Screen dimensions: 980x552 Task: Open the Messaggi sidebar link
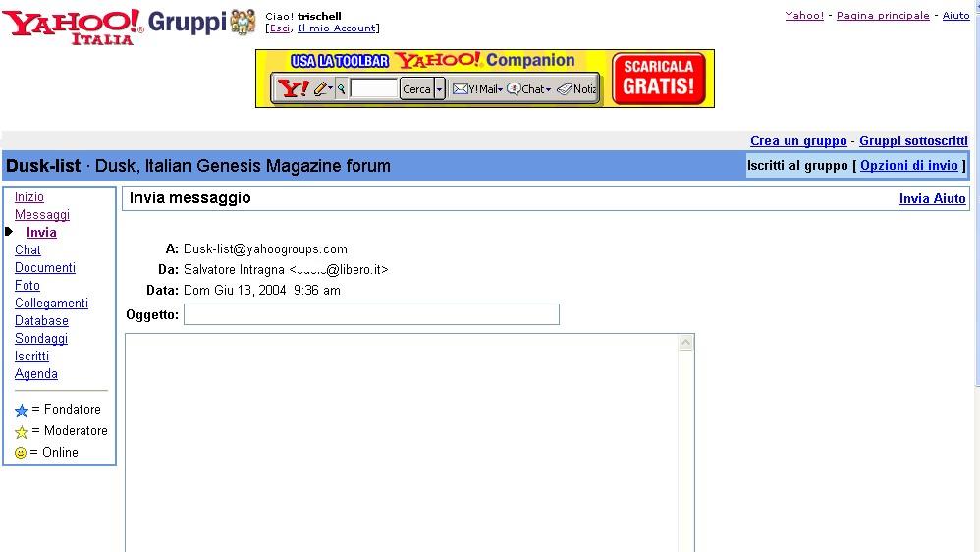[x=42, y=214]
